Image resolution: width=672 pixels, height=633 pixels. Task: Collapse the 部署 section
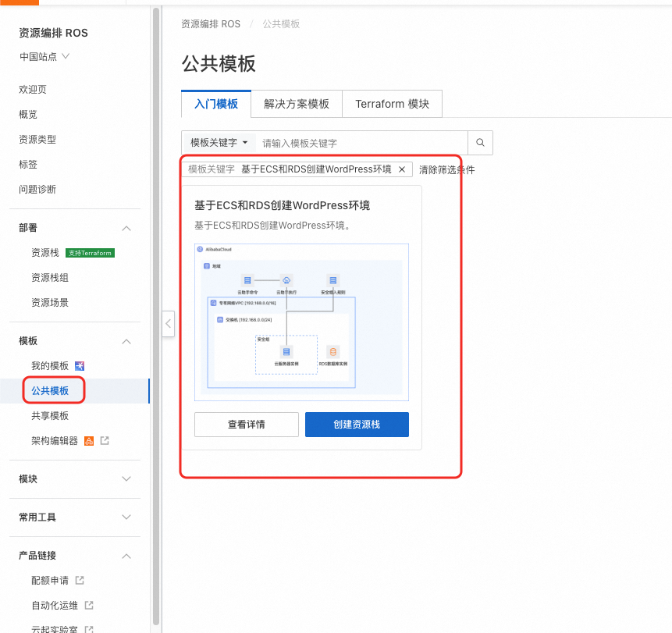tap(126, 228)
